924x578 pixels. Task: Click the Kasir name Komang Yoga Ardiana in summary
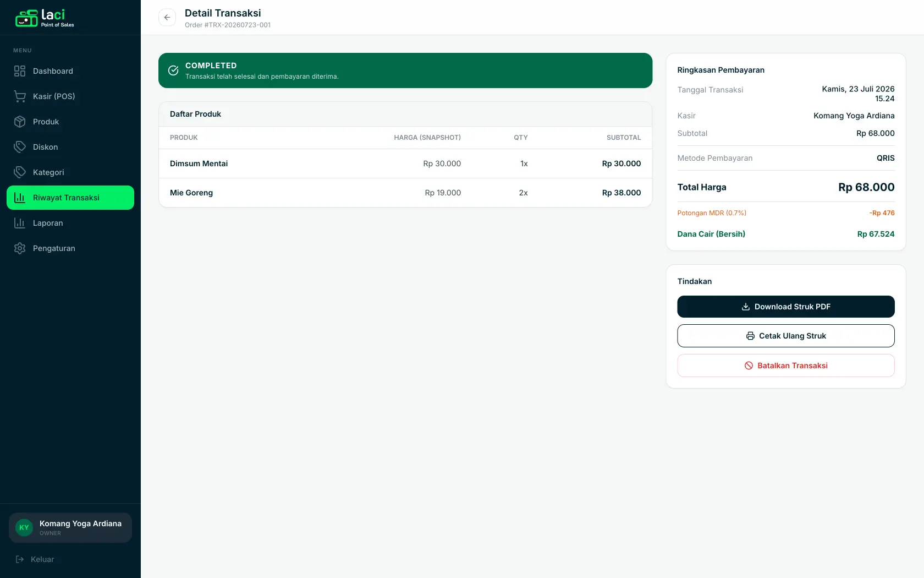[854, 116]
